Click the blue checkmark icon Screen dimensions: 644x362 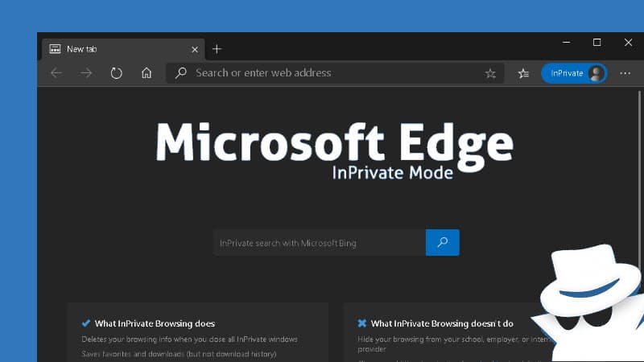click(x=86, y=323)
